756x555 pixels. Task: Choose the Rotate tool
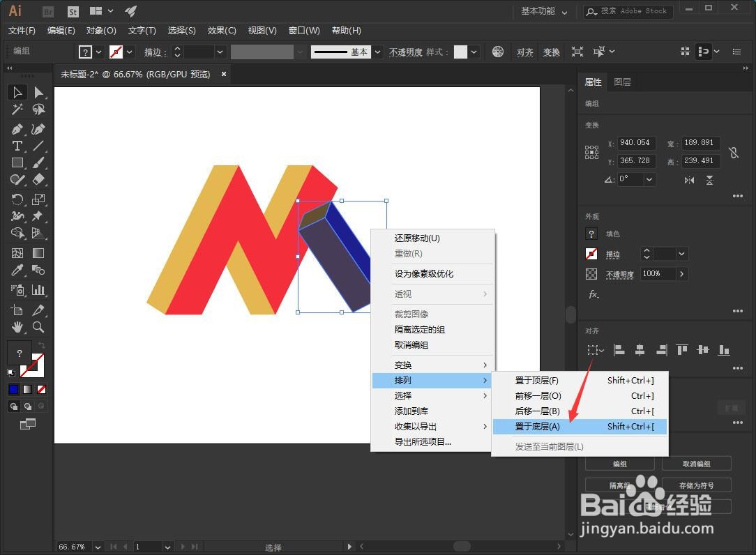[17, 199]
